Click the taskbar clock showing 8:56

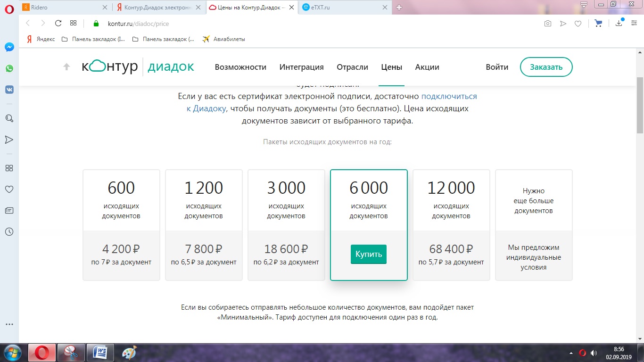tap(619, 353)
